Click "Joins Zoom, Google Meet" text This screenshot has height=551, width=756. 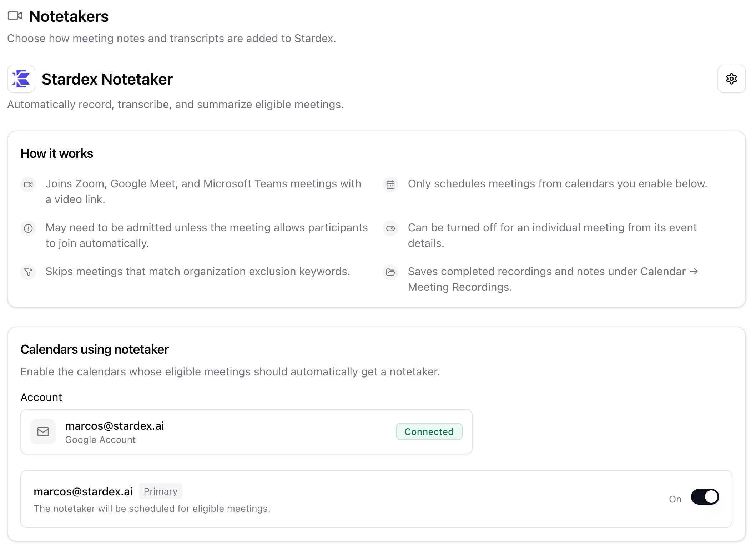click(203, 191)
